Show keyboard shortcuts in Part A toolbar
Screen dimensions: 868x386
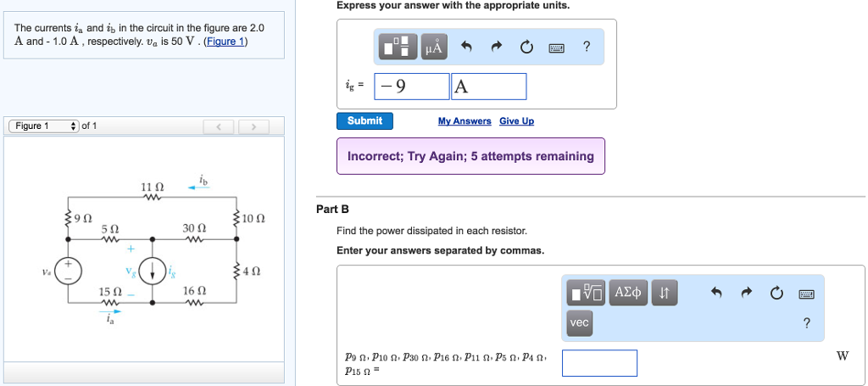coord(556,48)
